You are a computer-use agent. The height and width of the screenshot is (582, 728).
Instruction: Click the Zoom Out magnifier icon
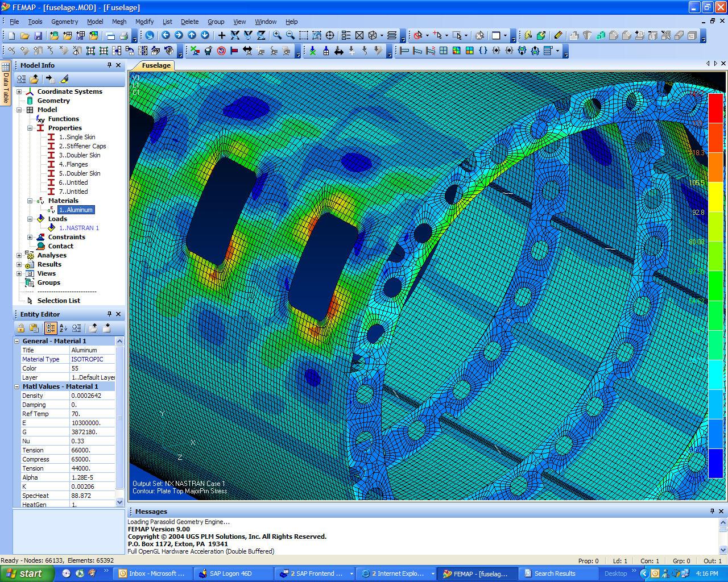[290, 35]
